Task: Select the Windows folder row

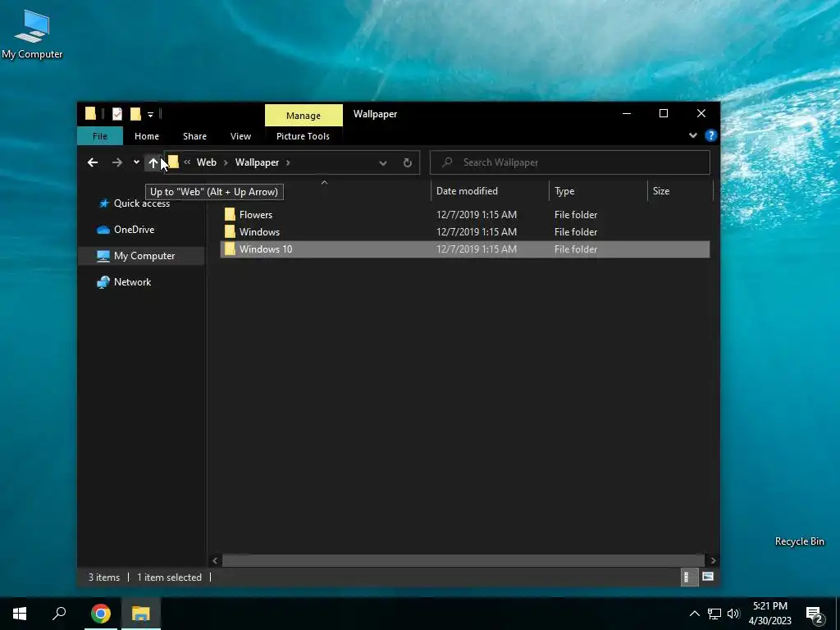Action: pyautogui.click(x=464, y=232)
